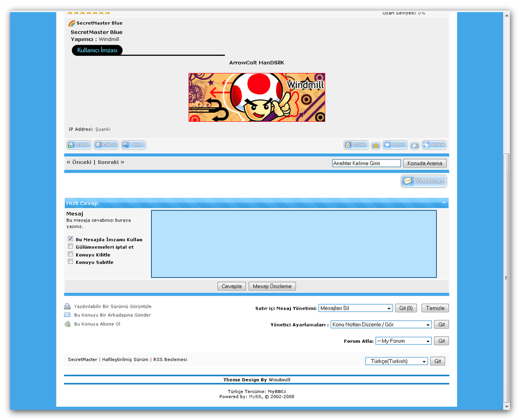Click the subscribe icon beside Bu Konuya Abone Ol
The width and height of the screenshot is (520, 420).
point(68,324)
